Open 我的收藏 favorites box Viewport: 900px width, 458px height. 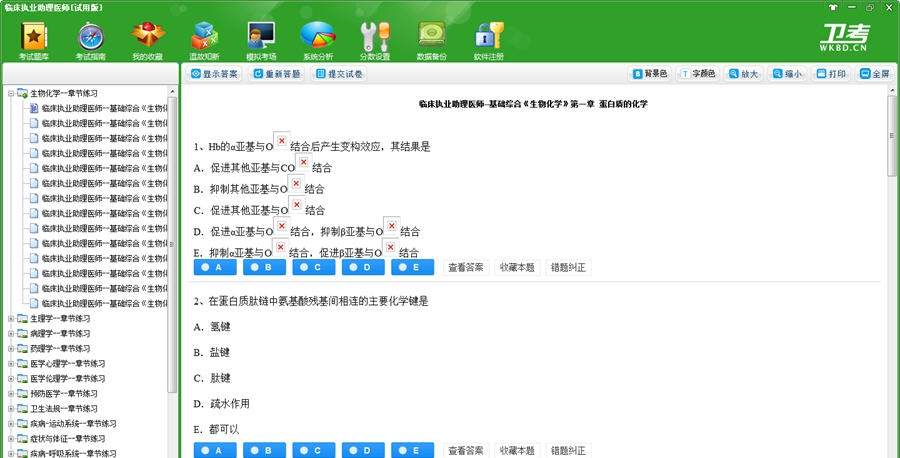click(x=148, y=41)
